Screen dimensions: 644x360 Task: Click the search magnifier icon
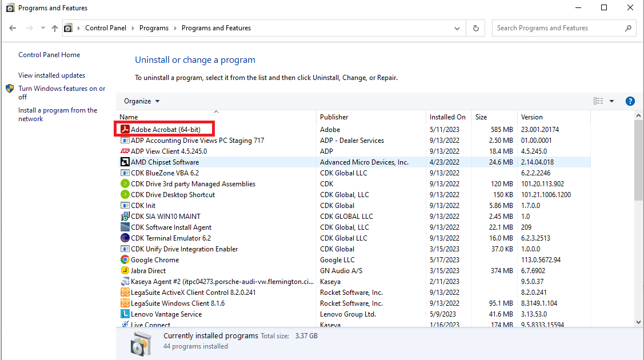628,28
